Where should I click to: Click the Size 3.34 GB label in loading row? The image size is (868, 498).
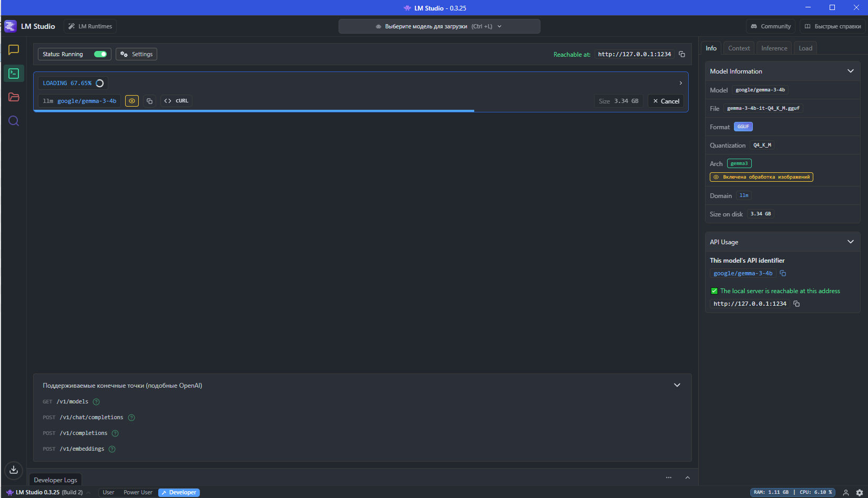(618, 101)
